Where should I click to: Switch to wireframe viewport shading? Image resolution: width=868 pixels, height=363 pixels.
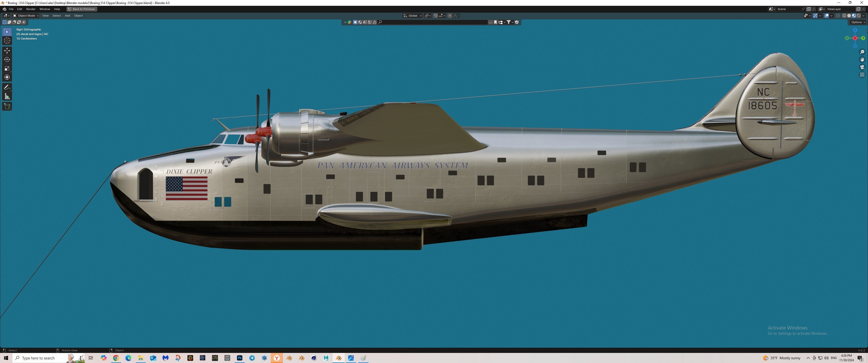click(x=845, y=16)
